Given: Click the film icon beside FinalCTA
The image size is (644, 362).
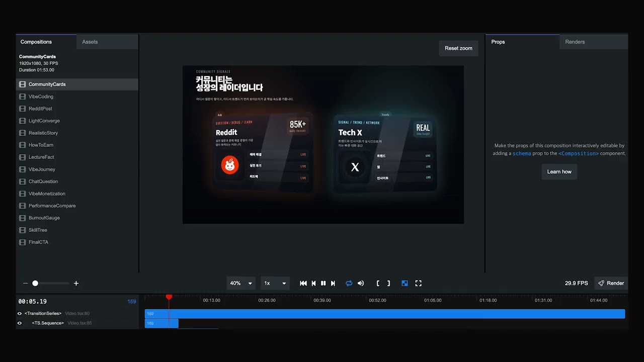Looking at the screenshot, I should click(23, 242).
